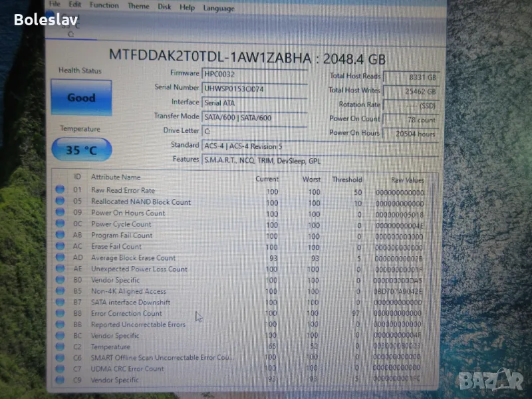Select the SATA Interface Downshift status icon
Image resolution: width=532 pixels, height=399 pixels.
pyautogui.click(x=61, y=303)
